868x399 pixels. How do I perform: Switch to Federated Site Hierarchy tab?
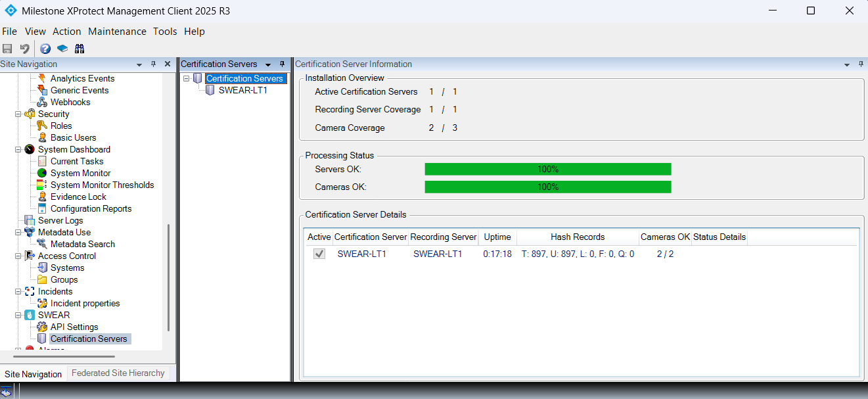pyautogui.click(x=118, y=373)
